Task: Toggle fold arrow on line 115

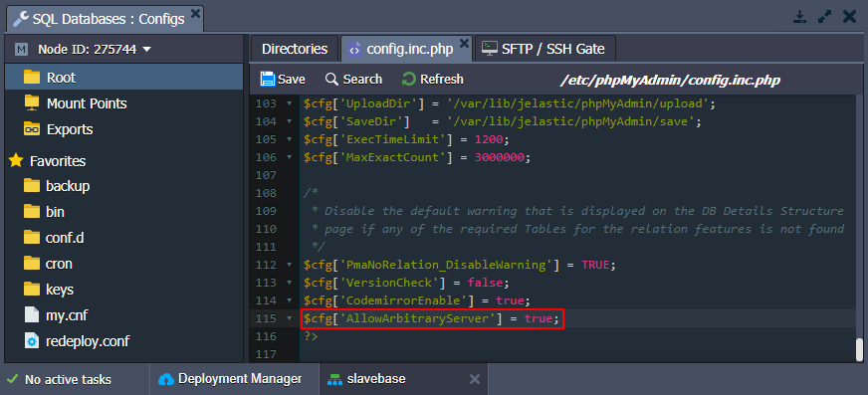Action: point(289,318)
